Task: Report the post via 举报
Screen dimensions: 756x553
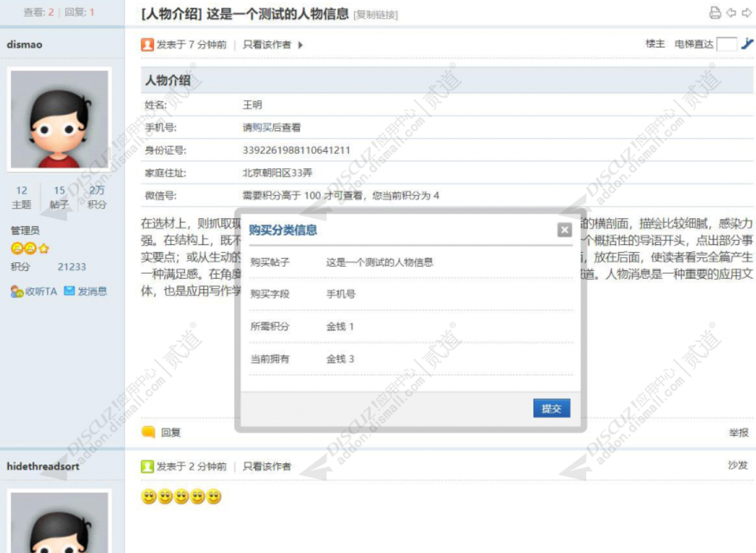Action: point(738,433)
